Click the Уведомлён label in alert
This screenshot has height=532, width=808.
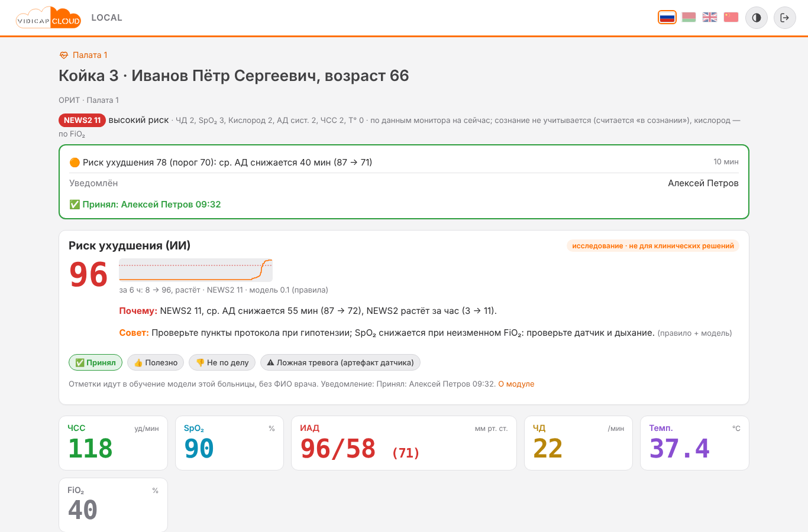pyautogui.click(x=93, y=183)
